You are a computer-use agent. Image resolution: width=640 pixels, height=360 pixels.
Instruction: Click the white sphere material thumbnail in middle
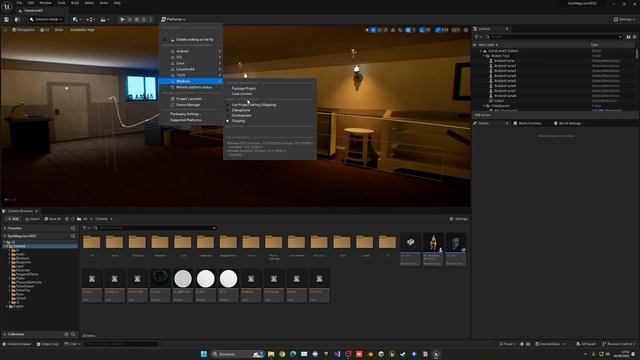tap(206, 279)
